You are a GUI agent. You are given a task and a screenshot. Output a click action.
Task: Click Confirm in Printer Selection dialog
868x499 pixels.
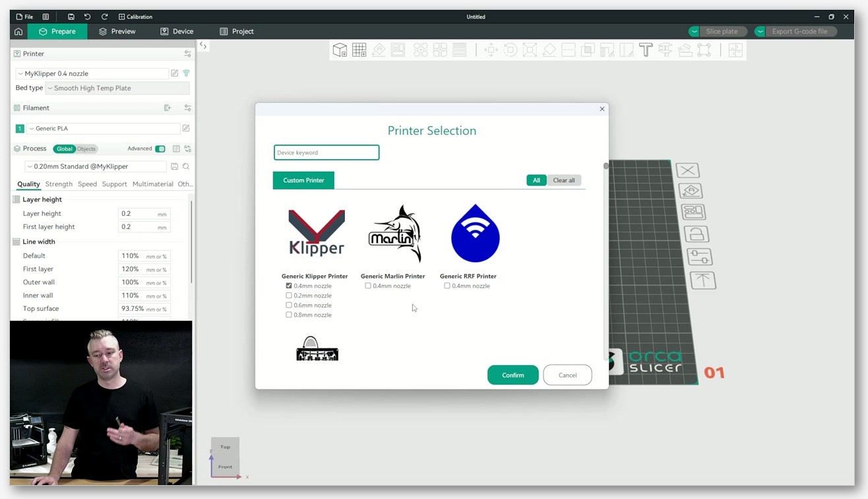(513, 375)
